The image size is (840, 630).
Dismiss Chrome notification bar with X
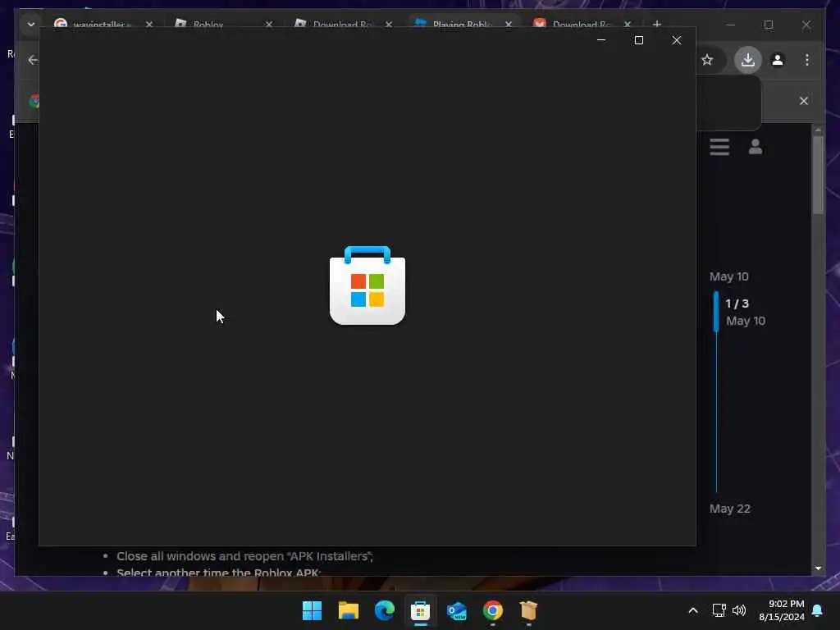click(804, 101)
